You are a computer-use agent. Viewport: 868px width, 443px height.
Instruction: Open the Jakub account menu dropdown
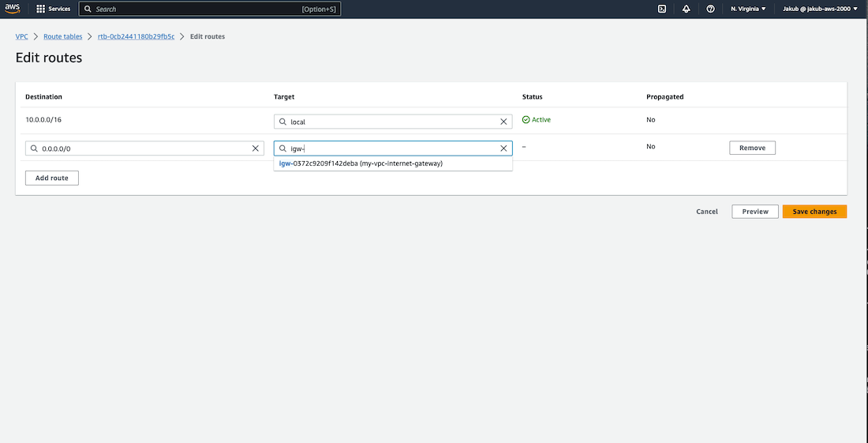pos(820,9)
